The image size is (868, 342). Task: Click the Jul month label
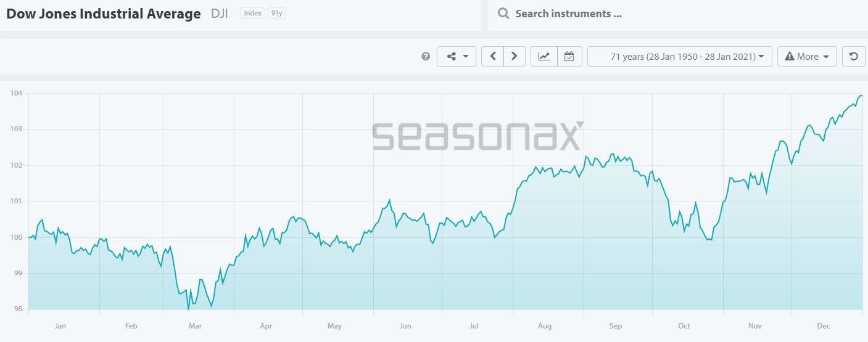point(474,326)
